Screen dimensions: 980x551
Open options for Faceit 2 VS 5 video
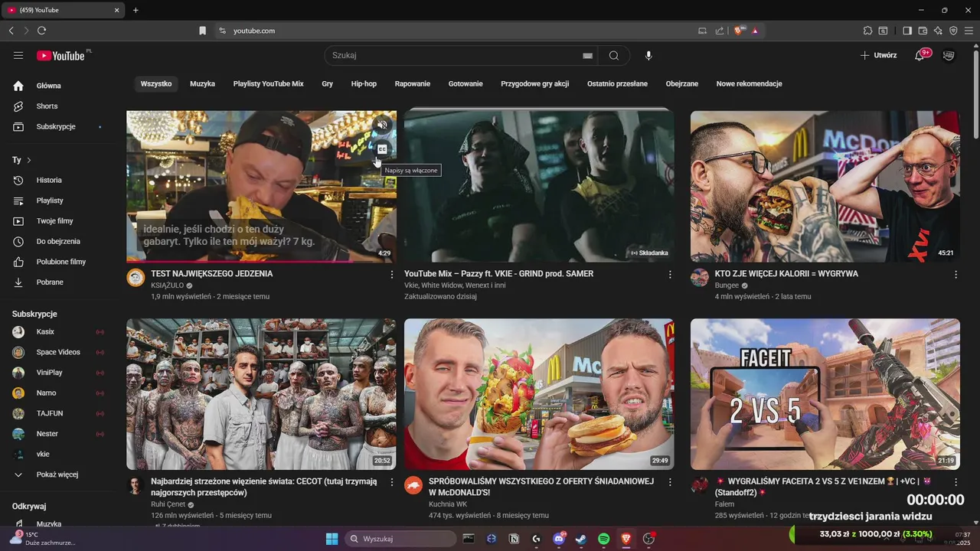[955, 482]
